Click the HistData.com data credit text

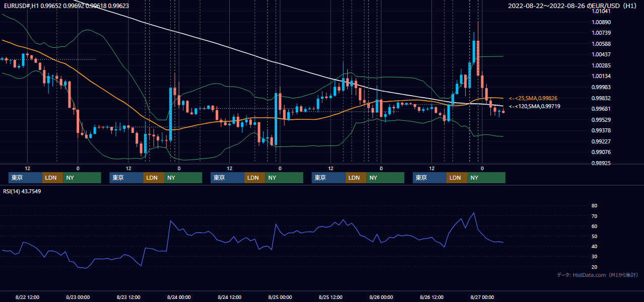pyautogui.click(x=598, y=275)
